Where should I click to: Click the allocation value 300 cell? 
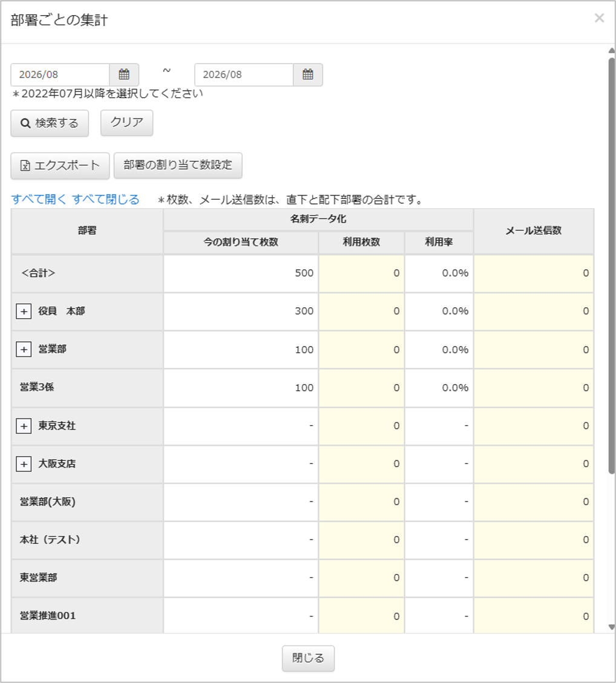coord(241,312)
